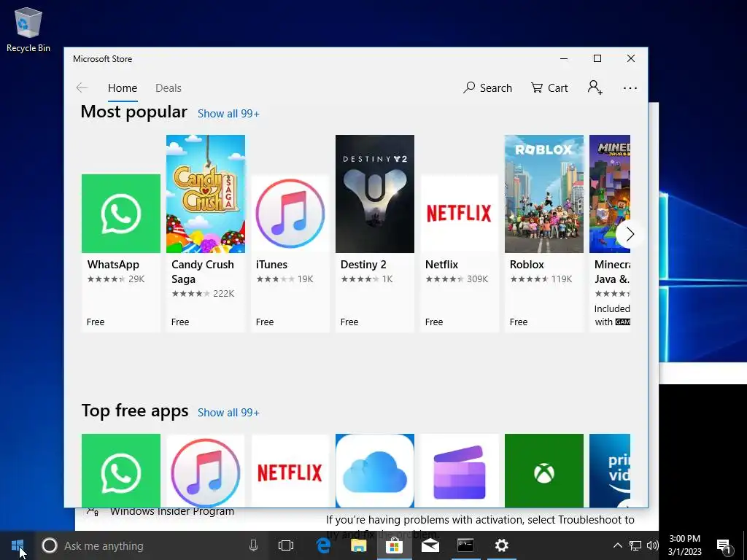
Task: Open the Cart
Action: tap(549, 88)
